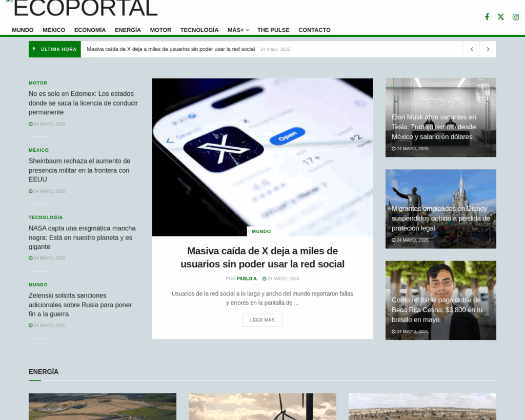Screen dimensions: 525x420
Task: Open Ecoportal's Facebook page
Action: (487, 16)
